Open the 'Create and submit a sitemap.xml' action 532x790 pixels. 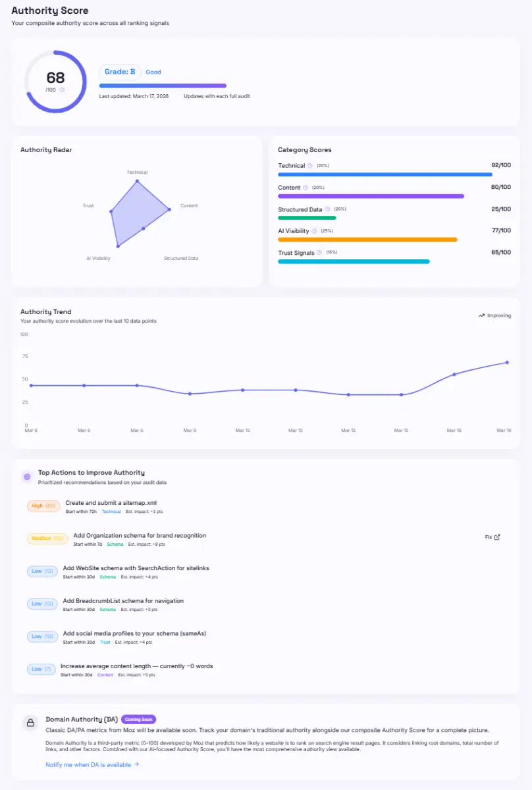(111, 502)
